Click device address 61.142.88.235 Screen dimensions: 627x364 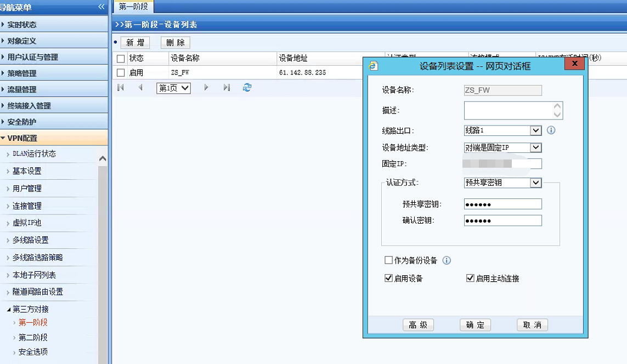coord(302,73)
